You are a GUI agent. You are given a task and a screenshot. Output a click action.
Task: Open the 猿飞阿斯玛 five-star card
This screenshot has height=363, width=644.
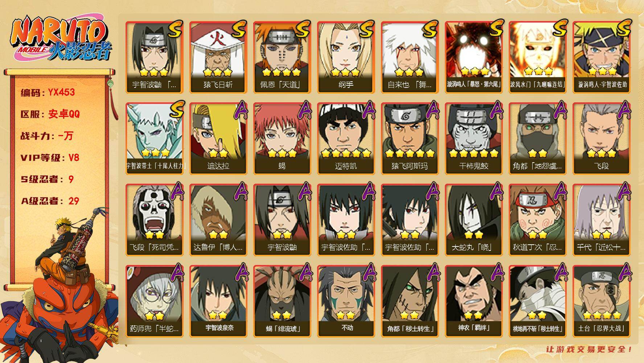(x=410, y=138)
